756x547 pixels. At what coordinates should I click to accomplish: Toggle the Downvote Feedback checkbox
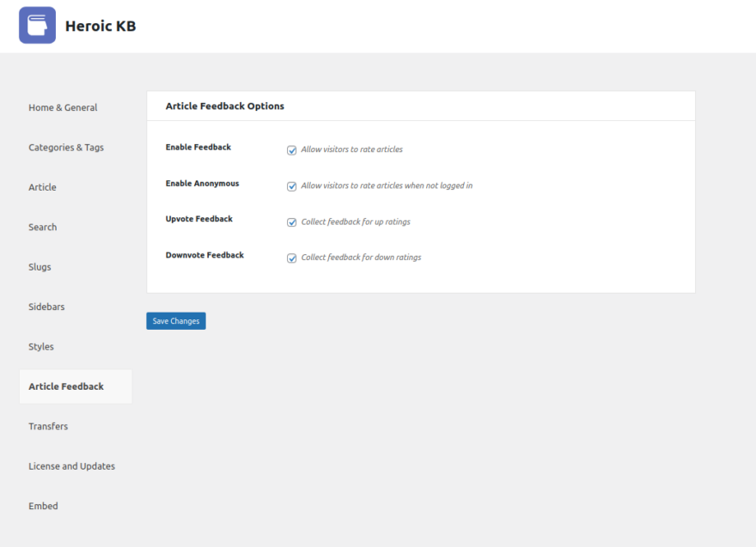tap(292, 258)
